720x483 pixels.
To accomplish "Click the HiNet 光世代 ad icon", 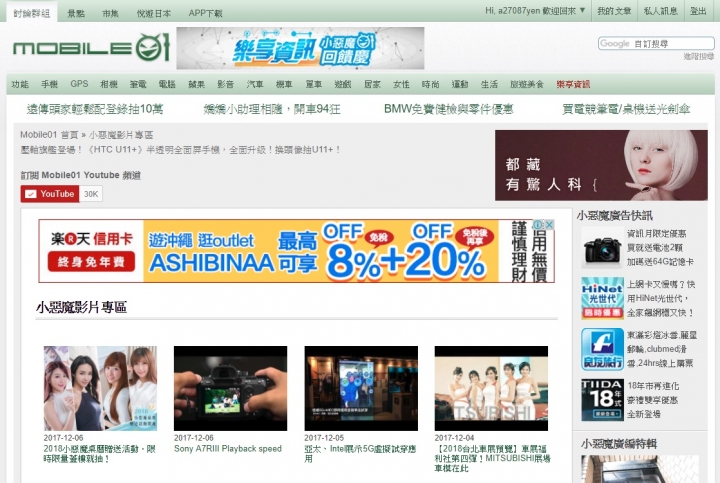I will 602,298.
